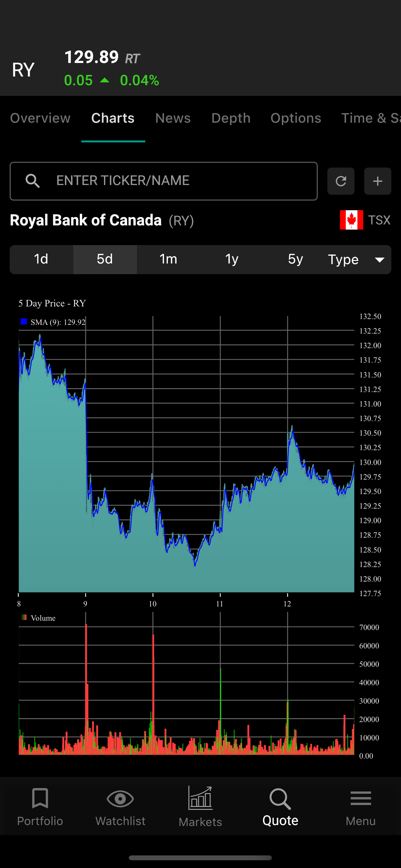Tap the Canadian flag icon
Image resolution: width=401 pixels, height=868 pixels.
click(351, 220)
